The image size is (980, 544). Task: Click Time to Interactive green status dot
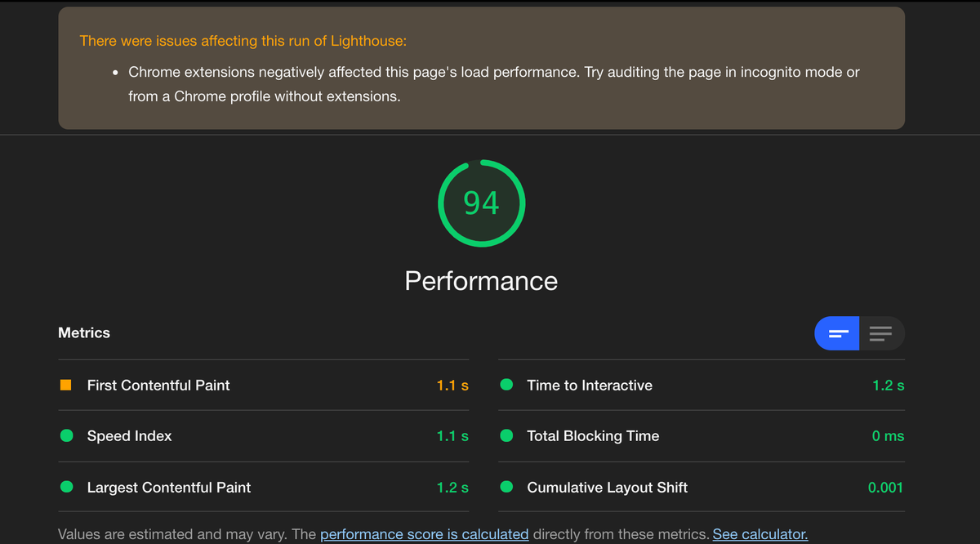(506, 385)
